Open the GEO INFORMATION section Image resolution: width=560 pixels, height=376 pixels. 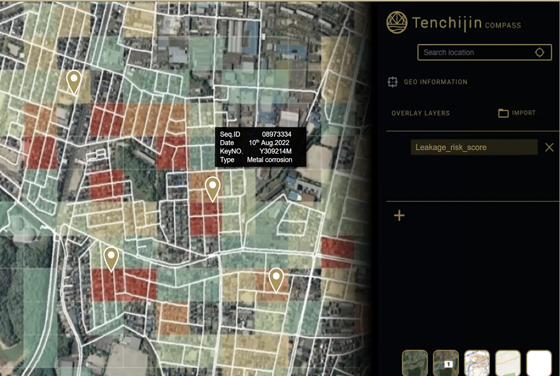pos(435,82)
